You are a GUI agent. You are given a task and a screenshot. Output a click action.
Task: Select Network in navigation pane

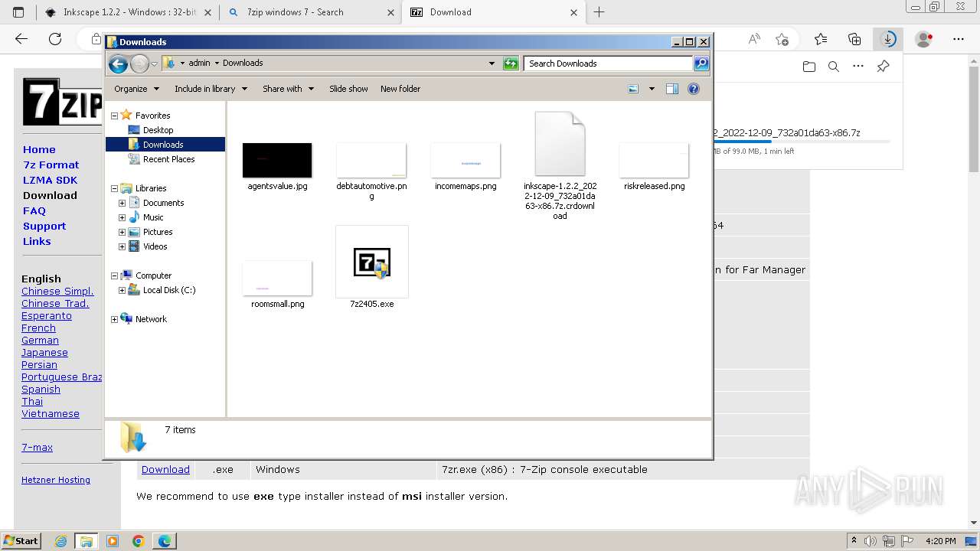[x=151, y=319]
